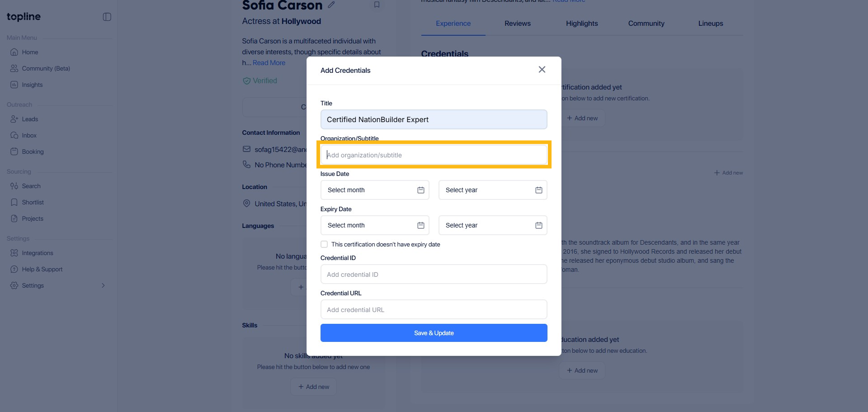Collapse the sidebar panel icon
Image resolution: width=868 pixels, height=412 pixels.
tap(107, 17)
